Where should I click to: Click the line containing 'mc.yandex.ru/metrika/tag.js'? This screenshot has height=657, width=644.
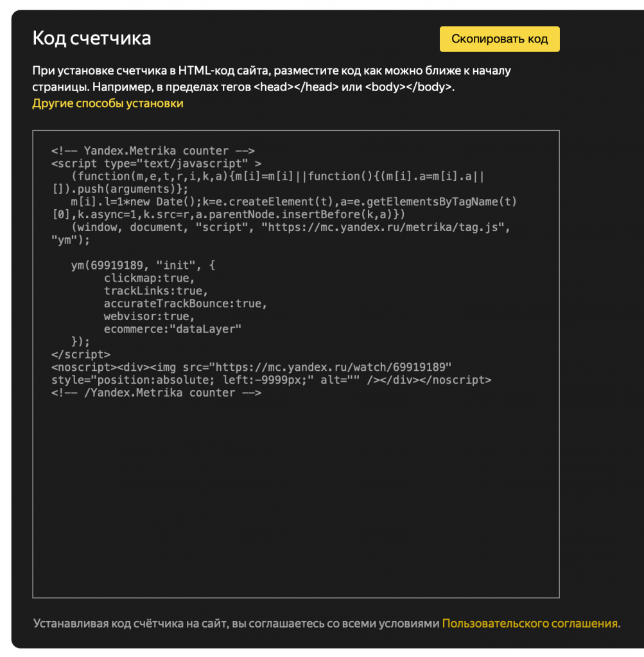[x=291, y=227]
